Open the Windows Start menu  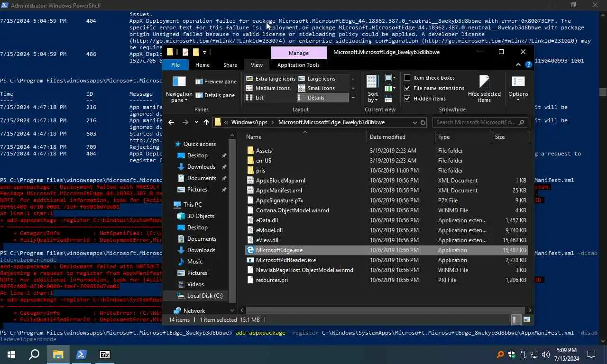tap(11, 355)
